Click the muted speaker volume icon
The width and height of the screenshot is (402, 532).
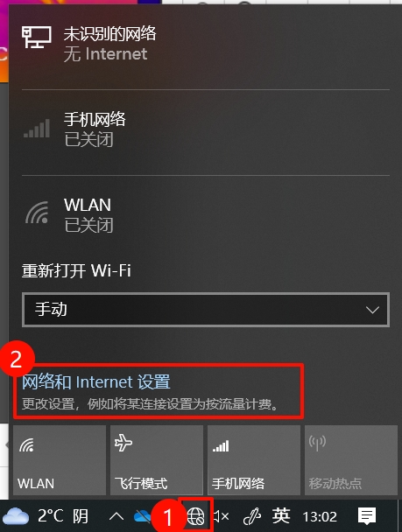(221, 517)
